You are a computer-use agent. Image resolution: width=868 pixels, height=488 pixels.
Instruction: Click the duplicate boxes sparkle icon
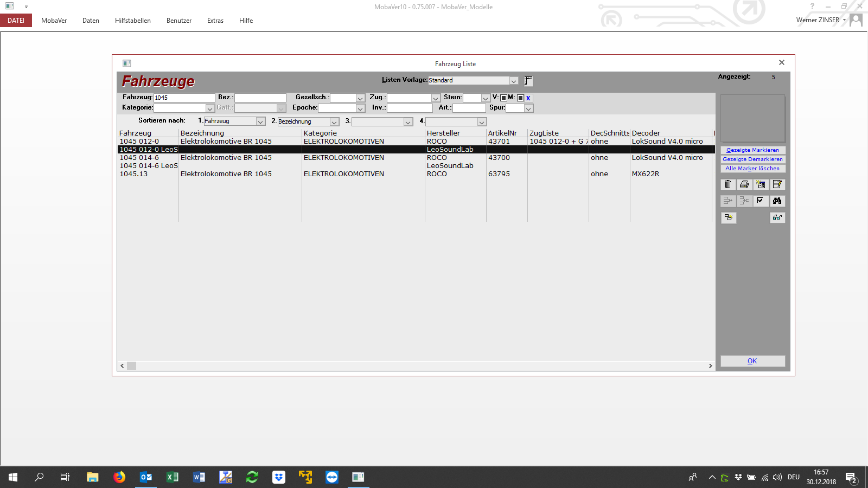[729, 217]
